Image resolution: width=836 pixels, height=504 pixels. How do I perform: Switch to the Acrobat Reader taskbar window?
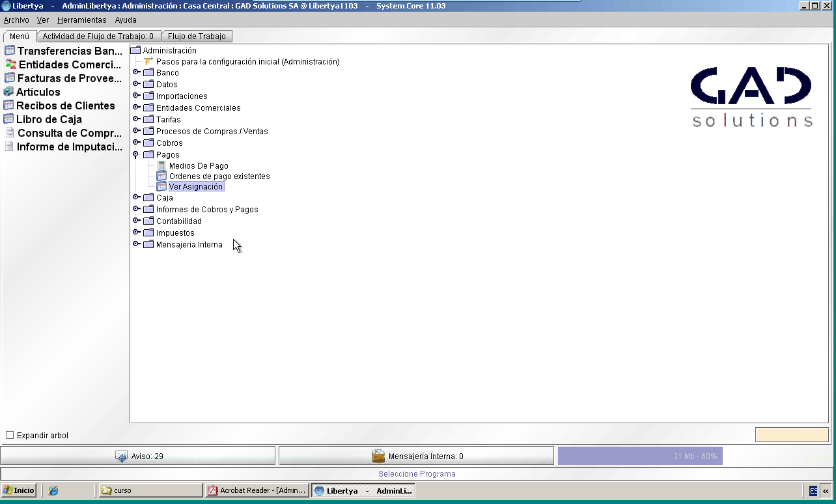click(257, 490)
